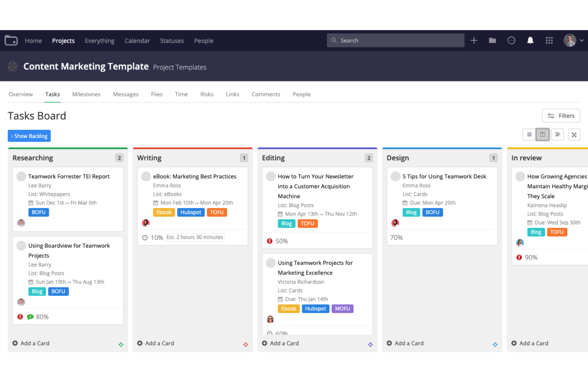Check off the 5 Tips for Using Teamwork Desk card

pyautogui.click(x=395, y=176)
